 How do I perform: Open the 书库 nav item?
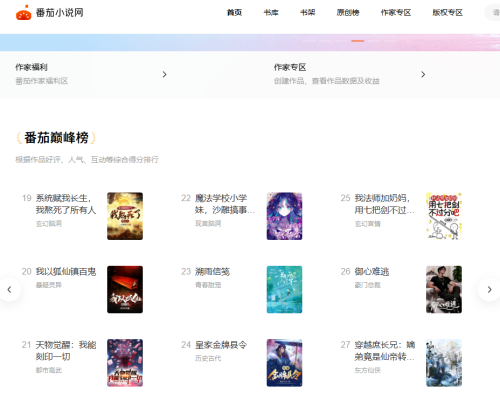point(271,13)
